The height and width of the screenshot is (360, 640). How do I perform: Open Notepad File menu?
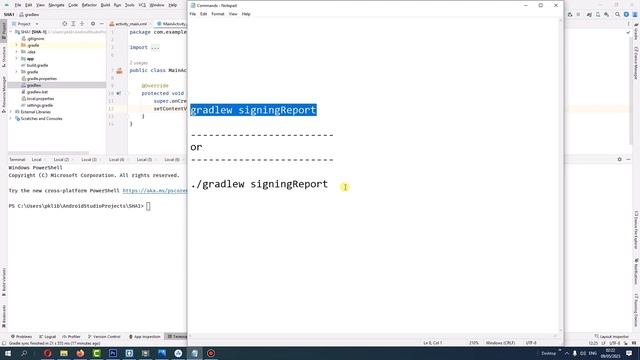pos(193,14)
